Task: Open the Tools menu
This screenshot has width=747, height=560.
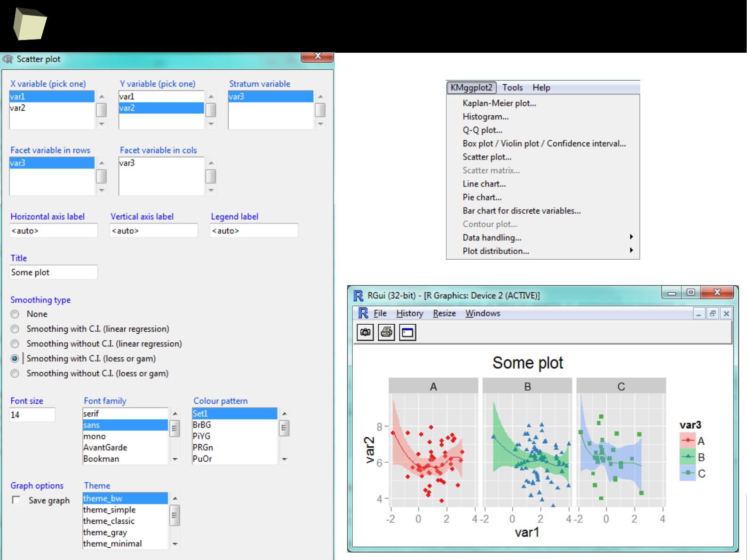Action: pos(512,88)
